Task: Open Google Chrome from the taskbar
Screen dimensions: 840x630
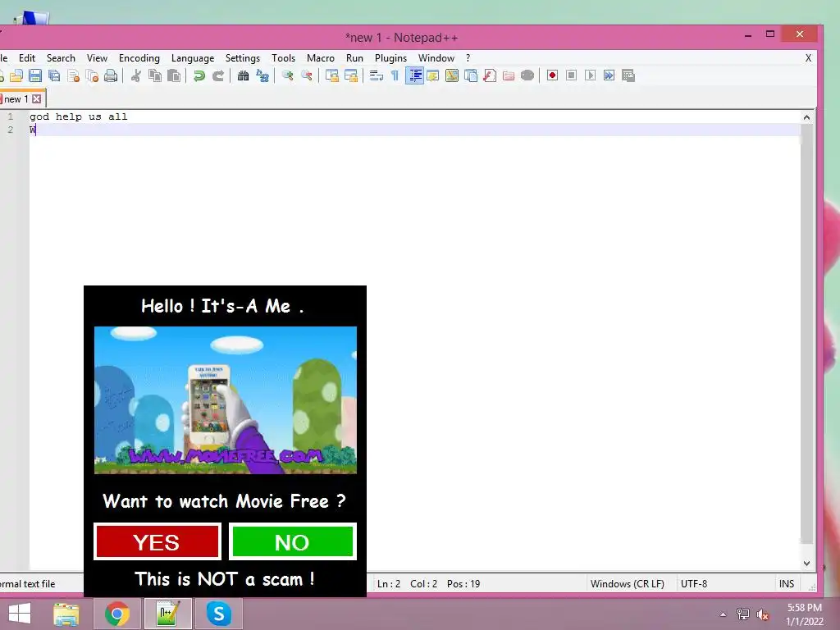Action: point(116,614)
